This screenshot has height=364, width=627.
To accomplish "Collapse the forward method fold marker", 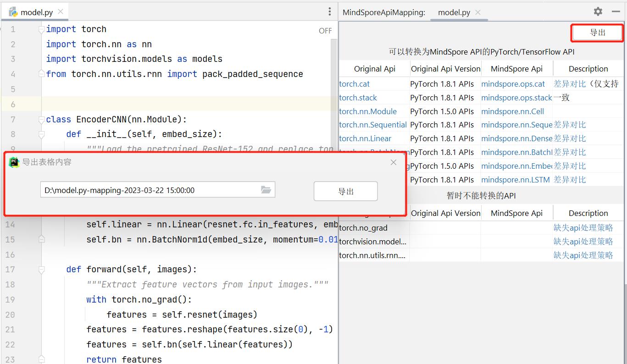I will point(41,270).
